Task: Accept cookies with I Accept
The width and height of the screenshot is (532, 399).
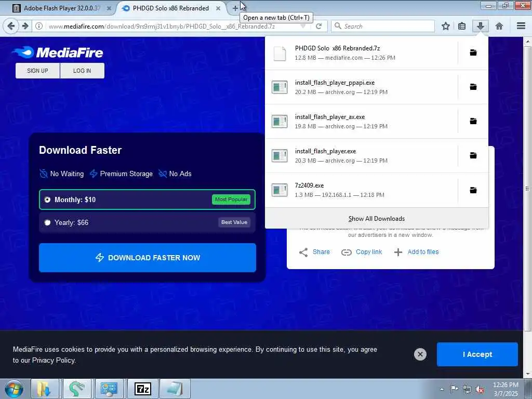Action: 477,354
